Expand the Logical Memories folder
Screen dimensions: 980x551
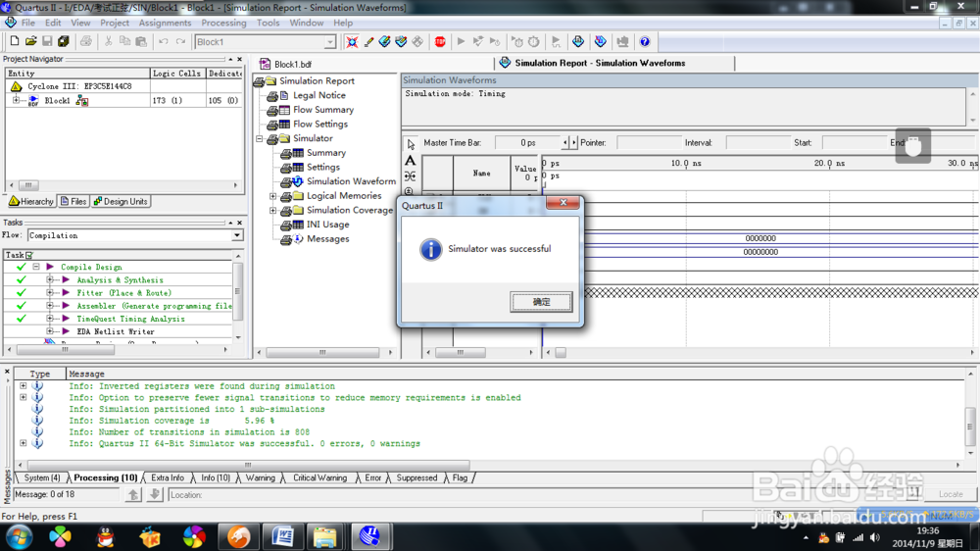pos(273,196)
